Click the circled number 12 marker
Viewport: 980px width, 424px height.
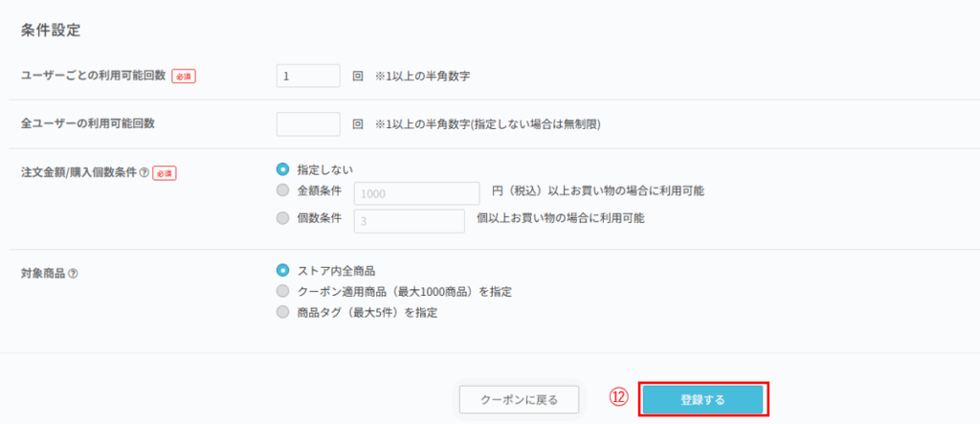pyautogui.click(x=619, y=398)
